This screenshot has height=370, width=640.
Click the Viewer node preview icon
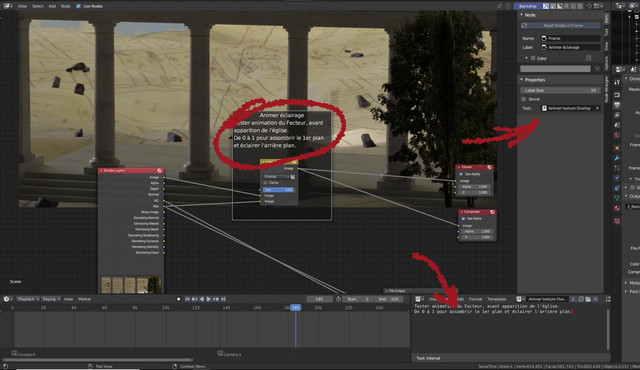pos(489,167)
